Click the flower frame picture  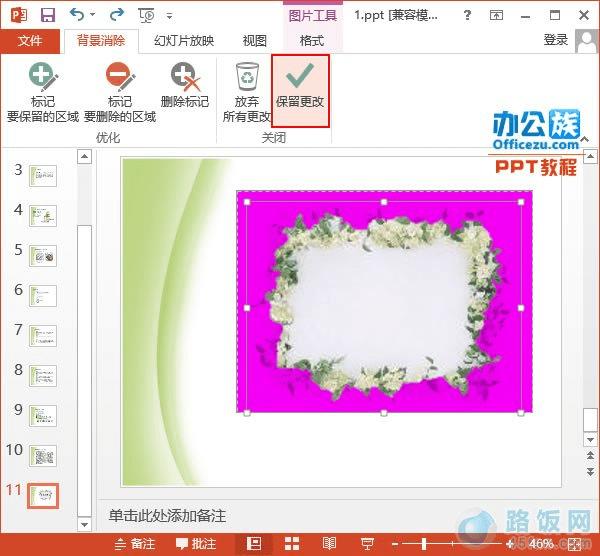tap(384, 302)
